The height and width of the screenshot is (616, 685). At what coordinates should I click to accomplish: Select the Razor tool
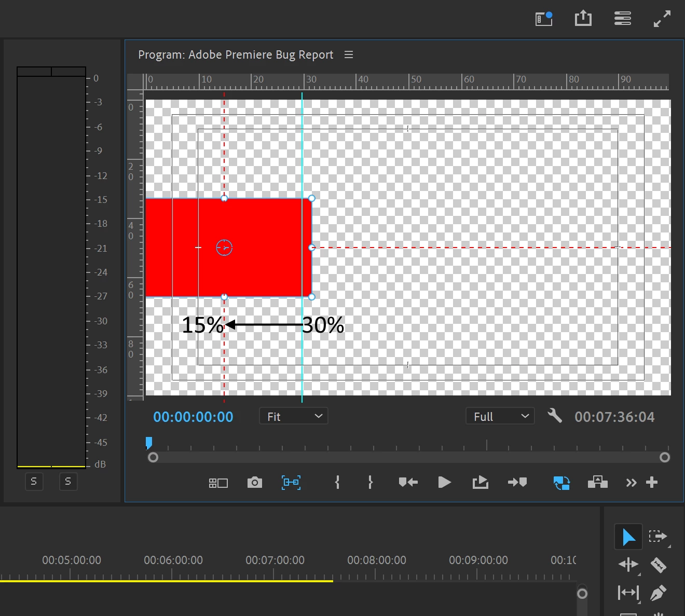pos(658,565)
